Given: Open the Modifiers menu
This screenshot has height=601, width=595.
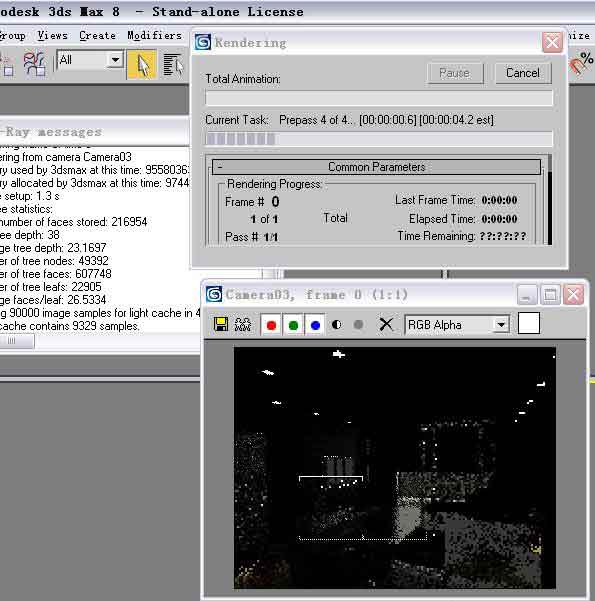Looking at the screenshot, I should coord(155,36).
